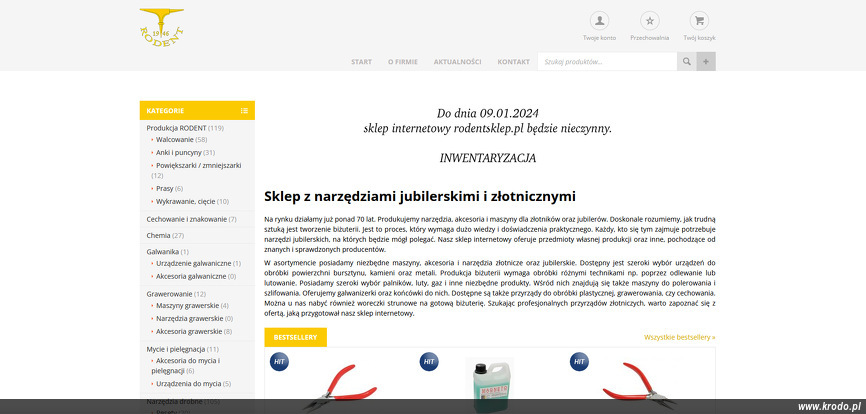Open Narzędzia grawerskie subcategory

(x=189, y=319)
